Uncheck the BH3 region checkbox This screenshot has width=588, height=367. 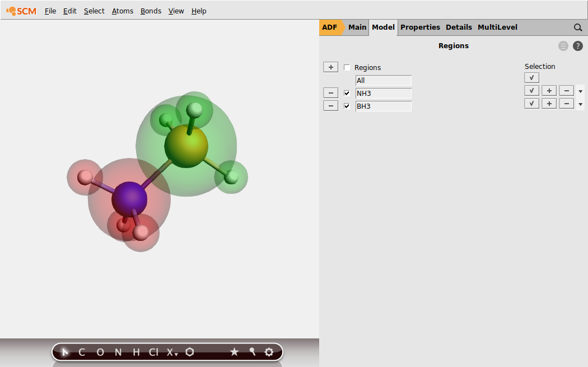coord(347,106)
